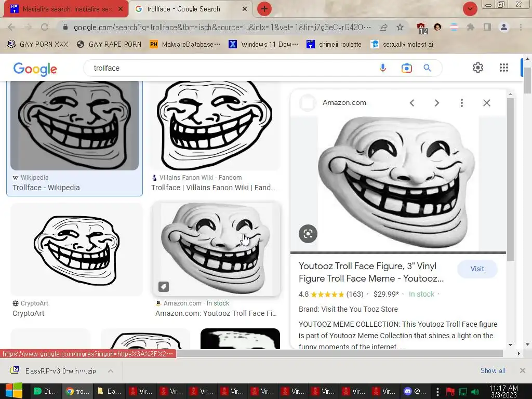Open Google quick settings gear

478,68
